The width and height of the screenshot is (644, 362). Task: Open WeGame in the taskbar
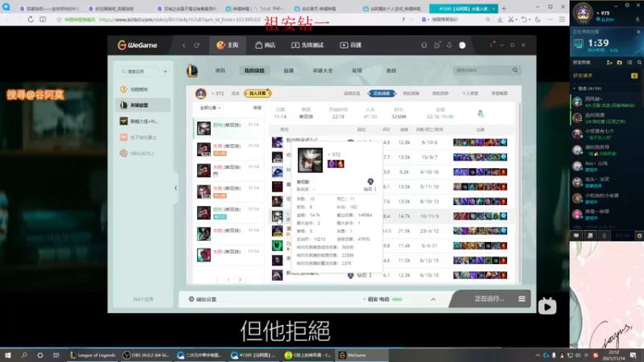[x=361, y=355]
